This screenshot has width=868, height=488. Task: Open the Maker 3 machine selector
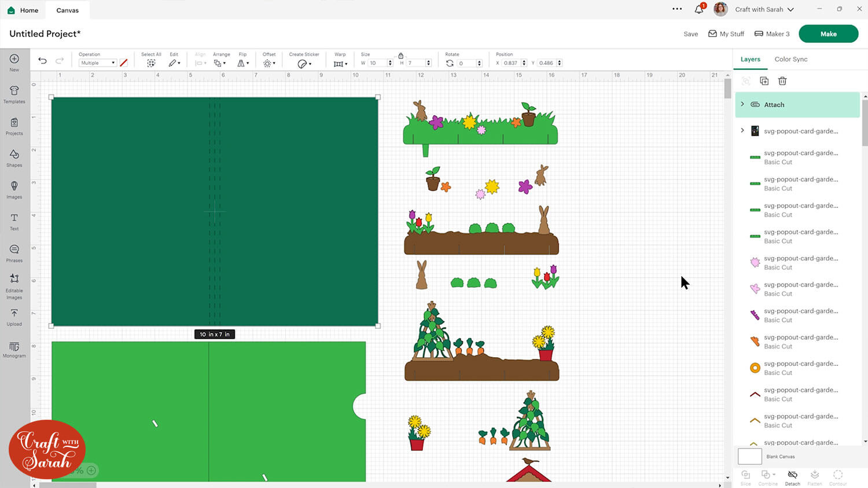point(772,34)
